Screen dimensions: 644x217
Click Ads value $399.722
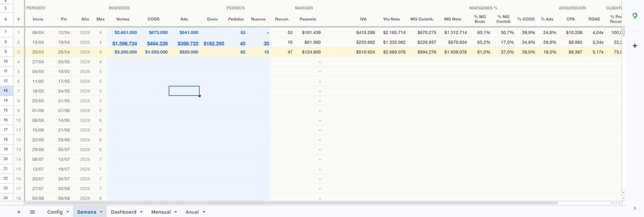coord(188,43)
